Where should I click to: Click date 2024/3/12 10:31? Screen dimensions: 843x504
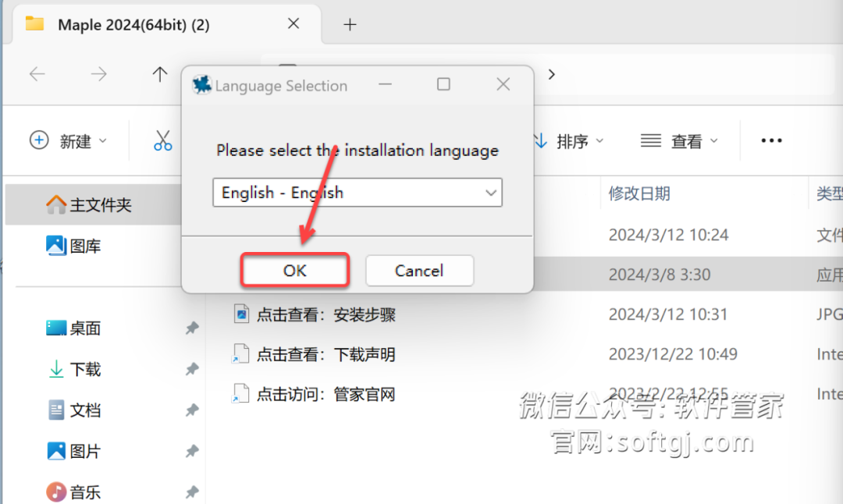point(667,314)
